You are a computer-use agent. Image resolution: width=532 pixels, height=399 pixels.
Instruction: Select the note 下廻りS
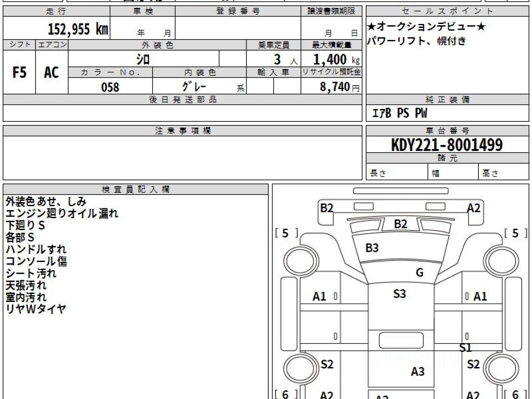25,225
